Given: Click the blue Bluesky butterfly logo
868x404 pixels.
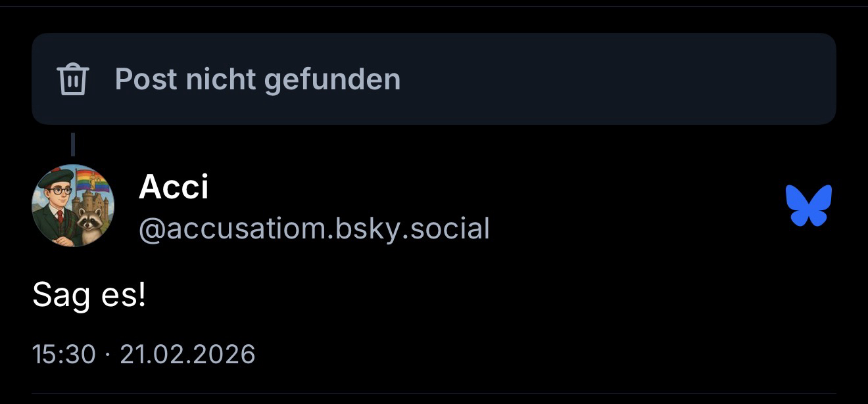Looking at the screenshot, I should tap(809, 206).
